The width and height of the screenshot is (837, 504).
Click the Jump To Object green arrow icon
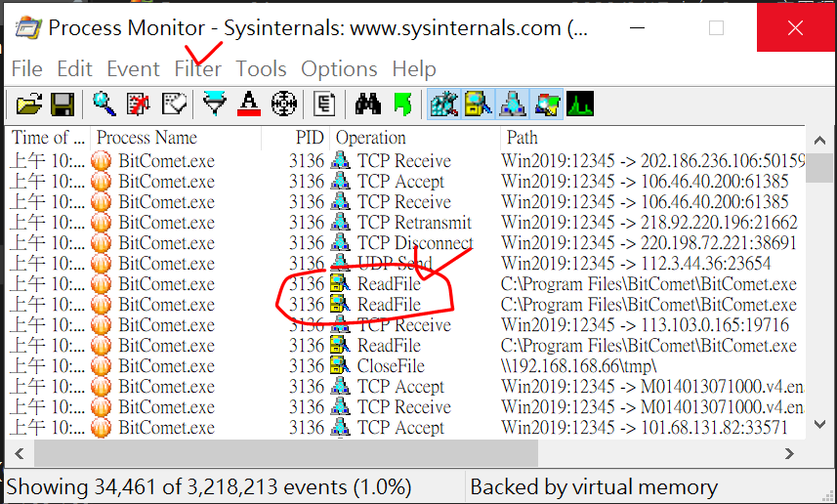(x=403, y=105)
